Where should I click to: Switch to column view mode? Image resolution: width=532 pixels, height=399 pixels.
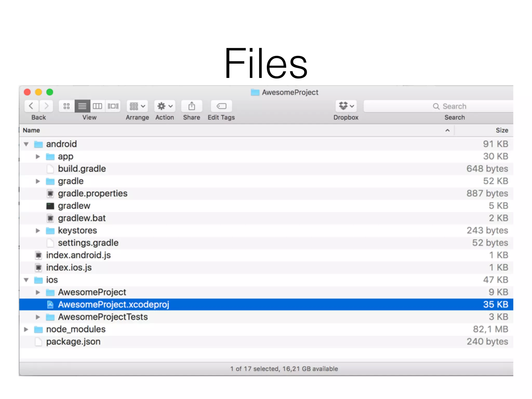point(97,106)
